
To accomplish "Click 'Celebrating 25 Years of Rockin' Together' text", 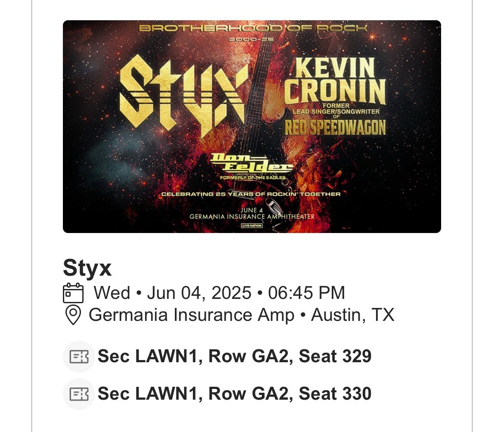I will click(x=251, y=194).
